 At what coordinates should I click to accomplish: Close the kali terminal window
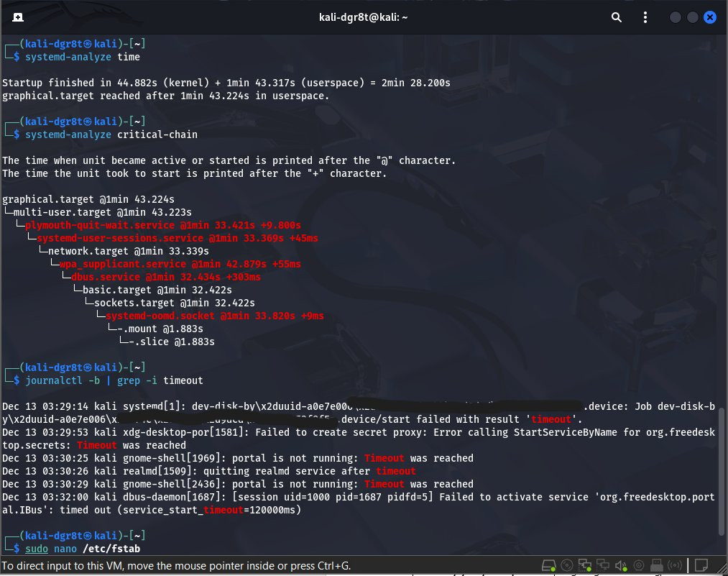point(710,18)
